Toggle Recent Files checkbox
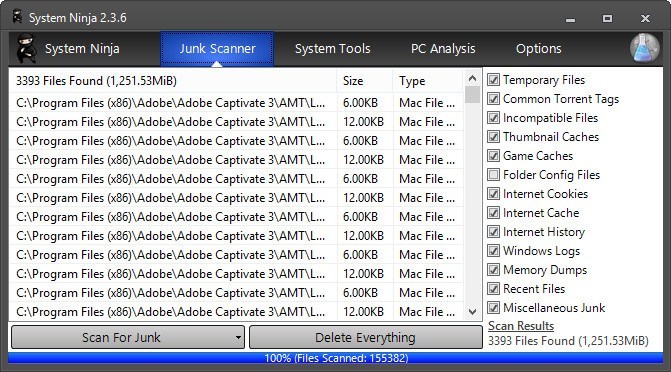Image resolution: width=671 pixels, height=372 pixels. point(493,289)
